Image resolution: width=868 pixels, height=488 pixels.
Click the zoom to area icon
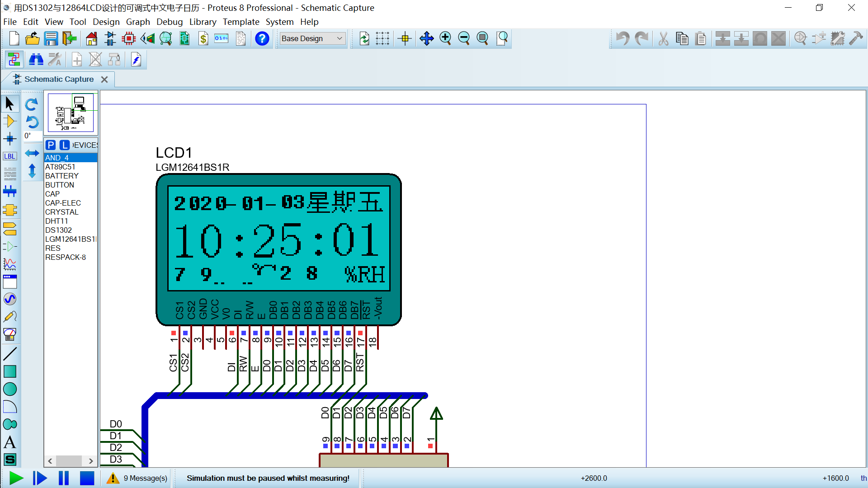pyautogui.click(x=502, y=38)
